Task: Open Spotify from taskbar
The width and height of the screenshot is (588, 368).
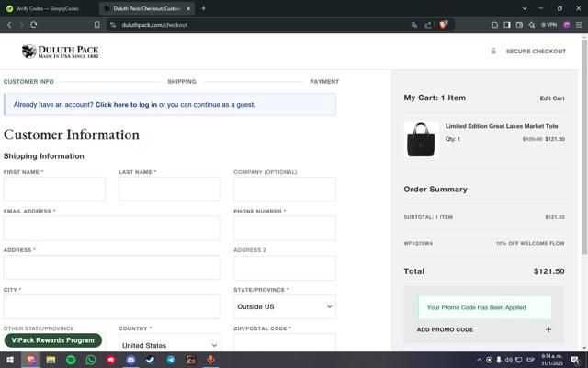Action: [71, 360]
